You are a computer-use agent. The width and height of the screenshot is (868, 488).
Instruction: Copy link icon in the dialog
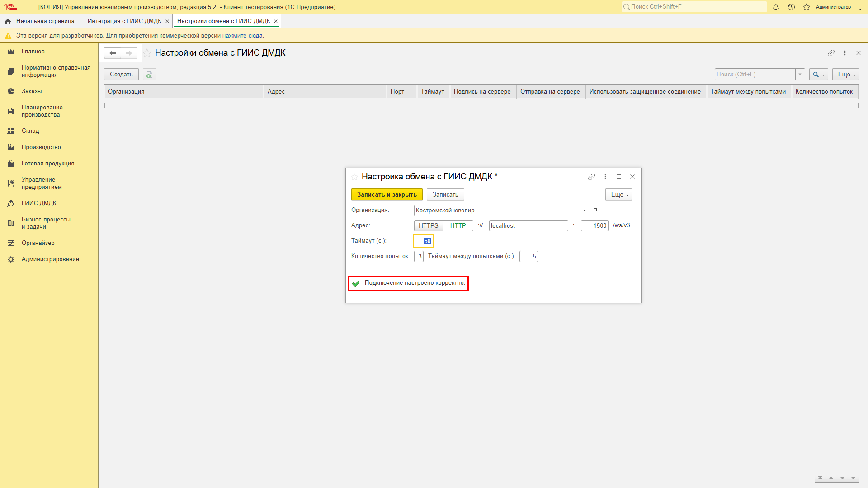[591, 177]
